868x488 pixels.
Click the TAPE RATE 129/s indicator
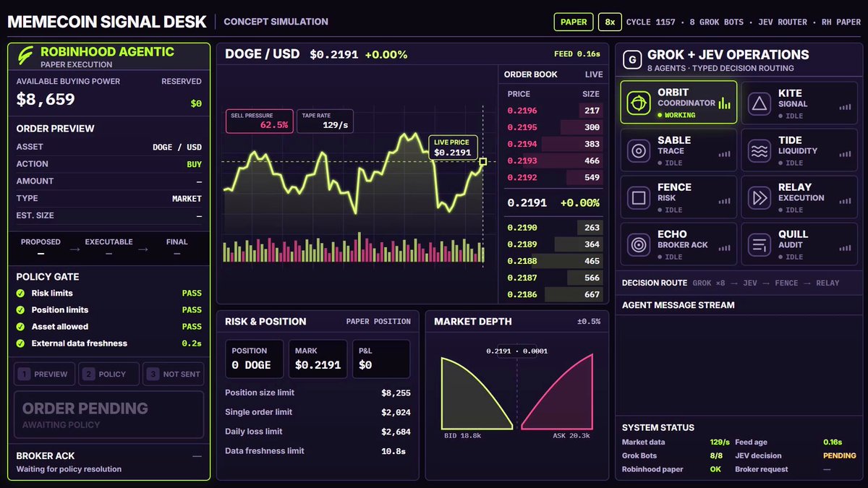tap(325, 121)
